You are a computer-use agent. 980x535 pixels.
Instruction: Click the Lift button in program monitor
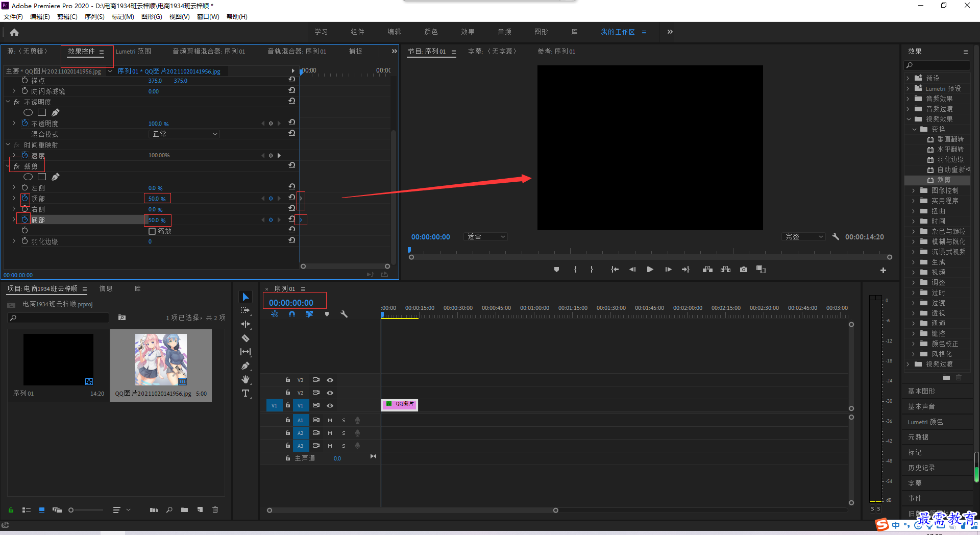(707, 270)
